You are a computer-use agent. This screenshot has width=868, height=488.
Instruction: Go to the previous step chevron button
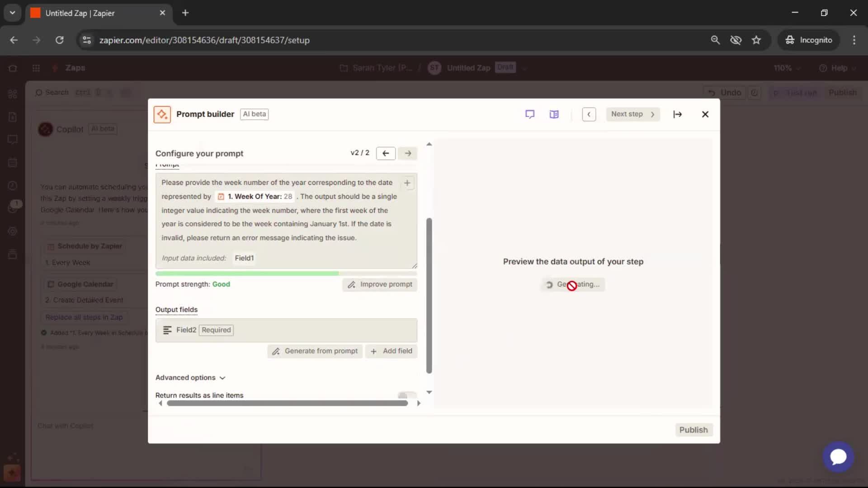pyautogui.click(x=589, y=114)
